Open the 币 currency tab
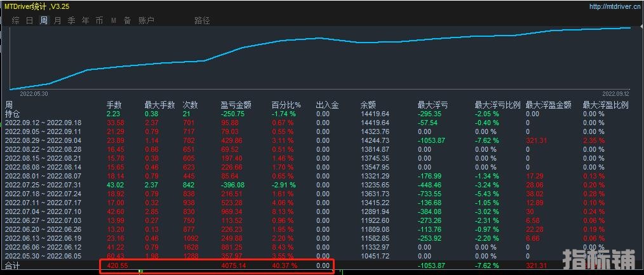This screenshot has height=275, width=644. pos(99,20)
